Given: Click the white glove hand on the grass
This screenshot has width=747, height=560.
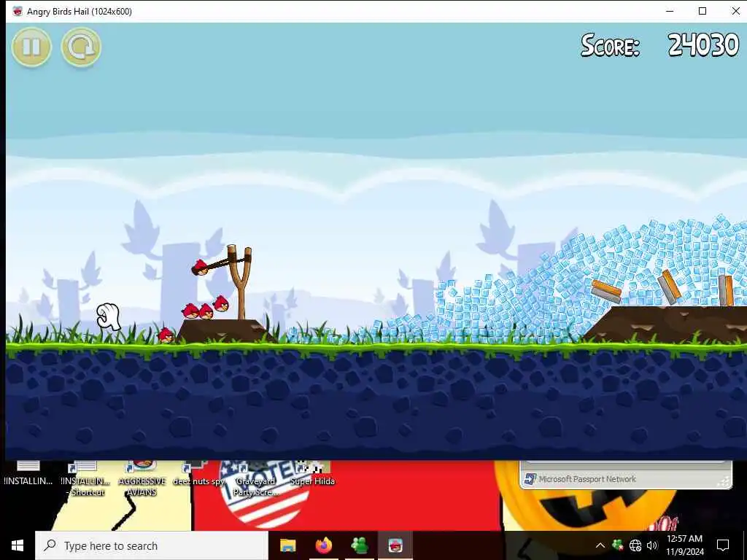Looking at the screenshot, I should tap(109, 316).
